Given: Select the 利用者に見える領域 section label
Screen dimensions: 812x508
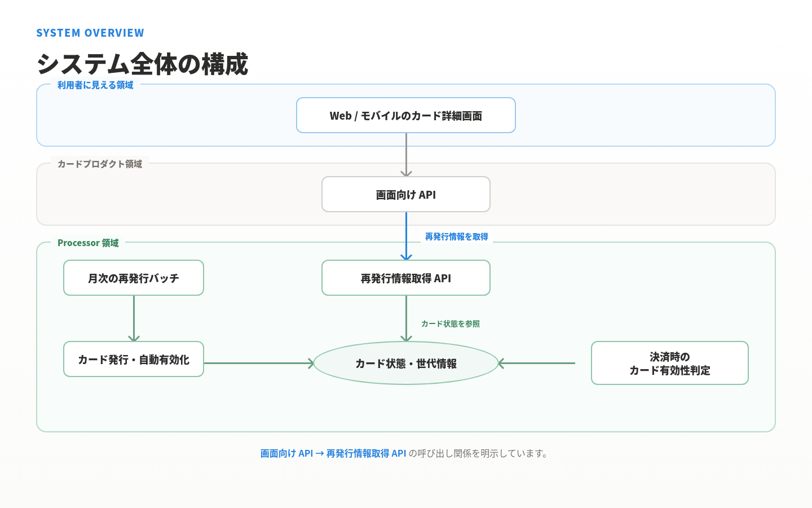Looking at the screenshot, I should [x=95, y=85].
